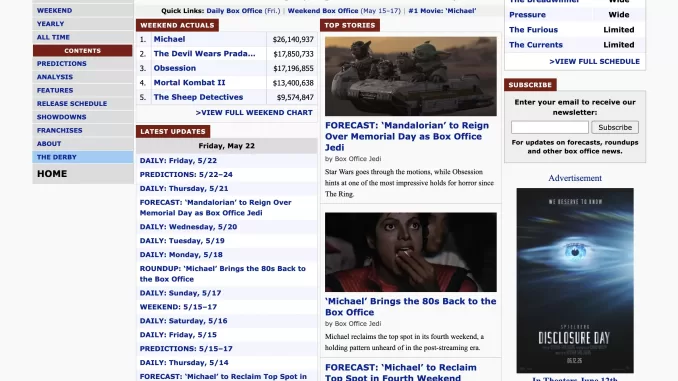Open DAILY: Tuesday, 5/19 update
This screenshot has height=381, width=678.
click(182, 240)
